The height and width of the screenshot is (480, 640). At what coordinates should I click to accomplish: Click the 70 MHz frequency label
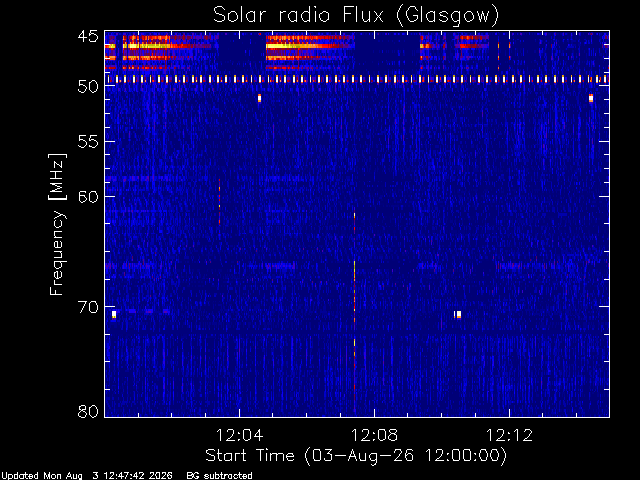pos(88,307)
